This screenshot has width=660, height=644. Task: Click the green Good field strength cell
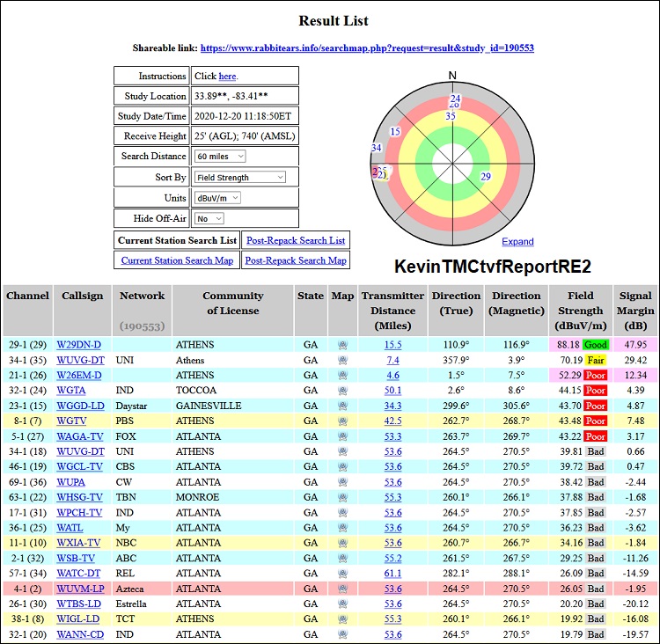click(x=594, y=345)
